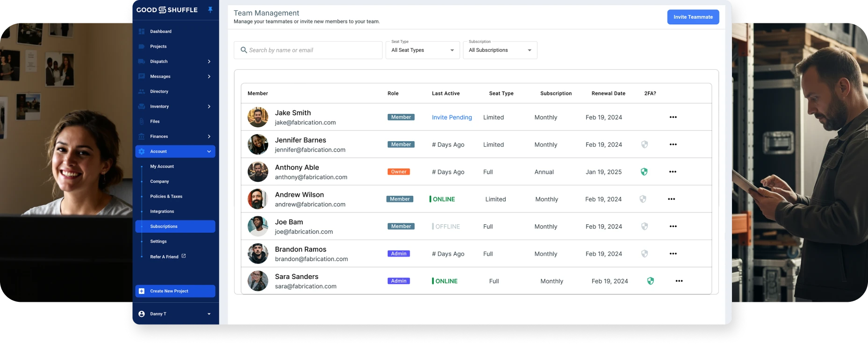Click the Files paperclip icon
This screenshot has height=349, width=868.
[142, 121]
